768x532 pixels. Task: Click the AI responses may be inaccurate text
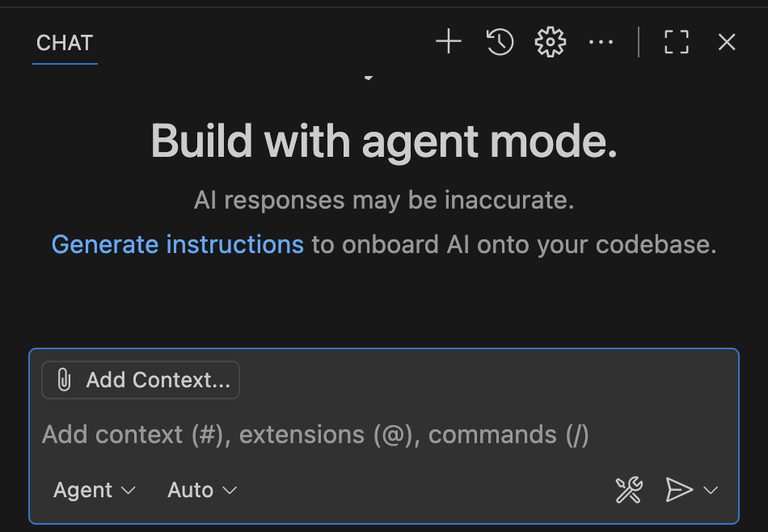(x=384, y=201)
